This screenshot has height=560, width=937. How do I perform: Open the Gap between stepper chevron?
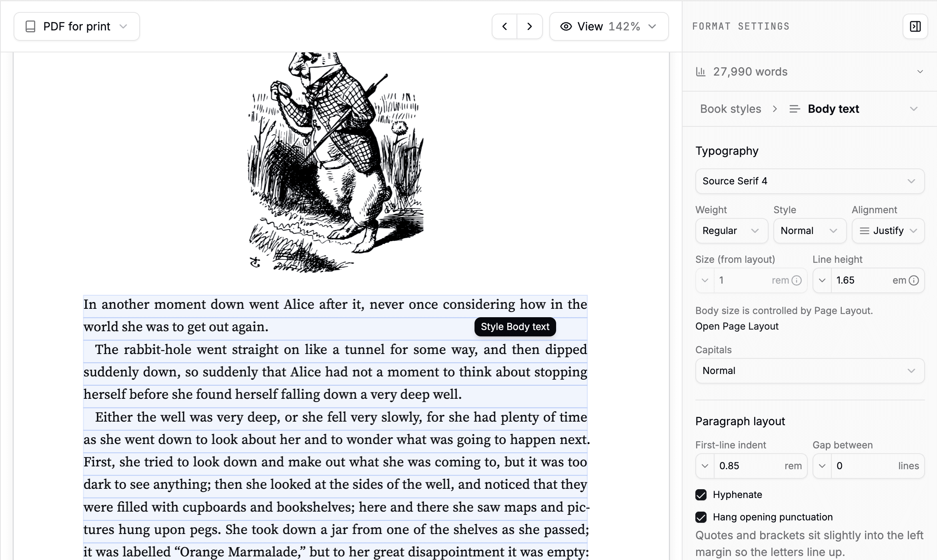click(822, 466)
